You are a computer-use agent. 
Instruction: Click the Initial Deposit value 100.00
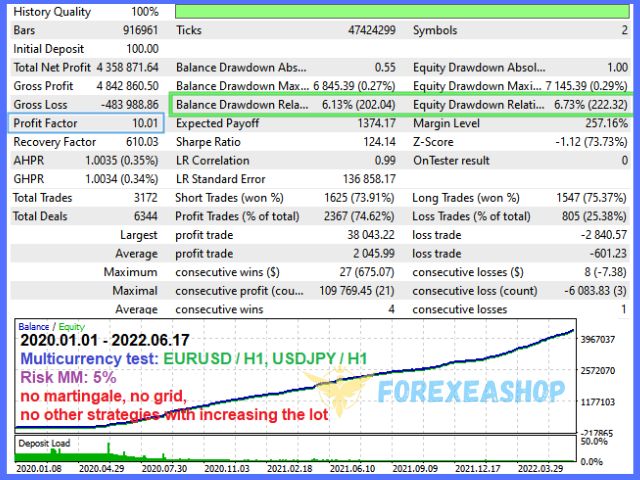coord(142,49)
